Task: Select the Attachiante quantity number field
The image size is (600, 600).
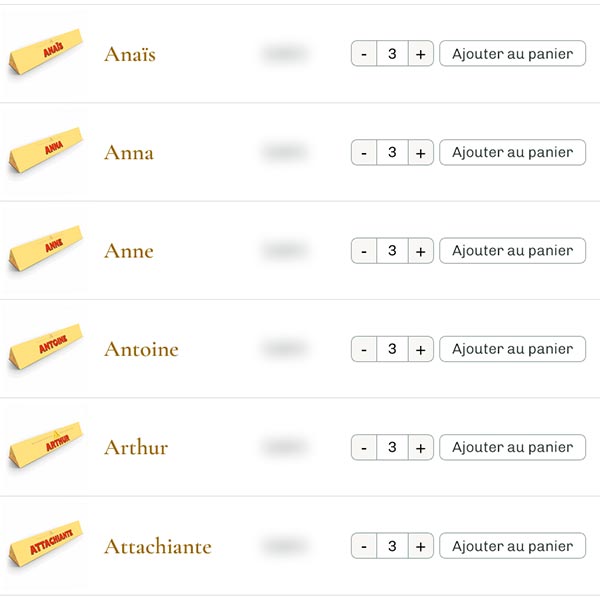Action: pos(392,546)
